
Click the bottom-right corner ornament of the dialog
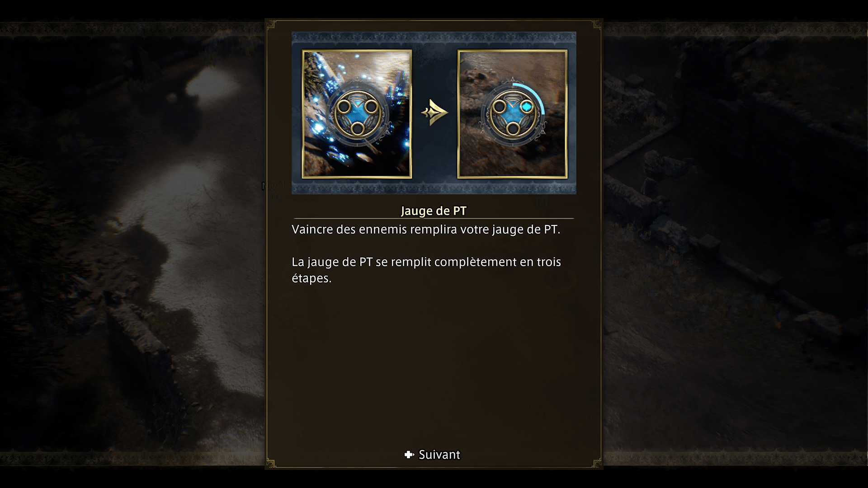597,463
